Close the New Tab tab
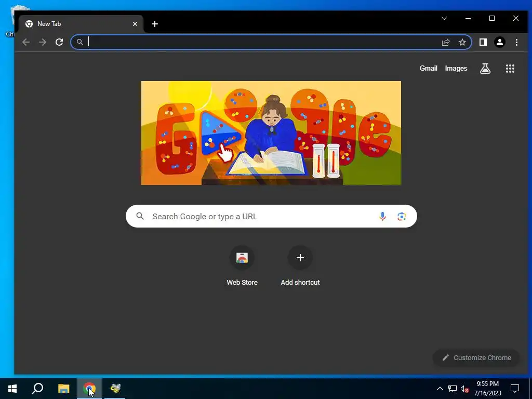Image resolution: width=532 pixels, height=399 pixels. 135,24
